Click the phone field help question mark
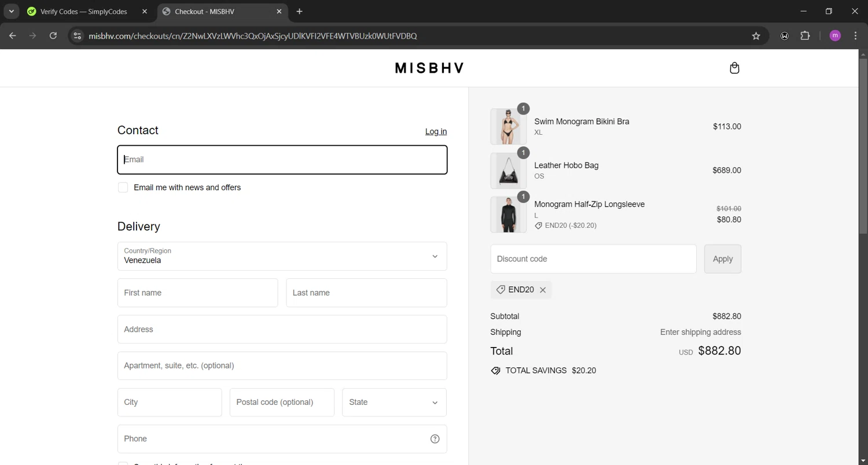Image resolution: width=868 pixels, height=465 pixels. tap(435, 439)
